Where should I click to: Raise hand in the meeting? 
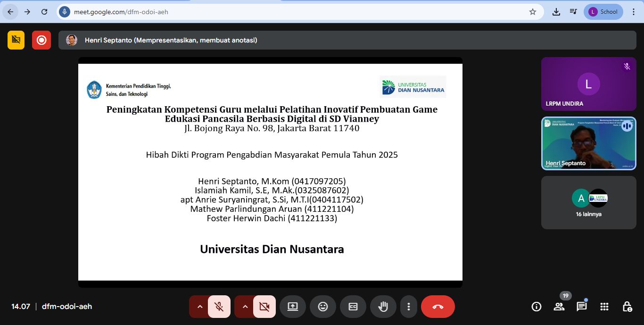click(383, 307)
